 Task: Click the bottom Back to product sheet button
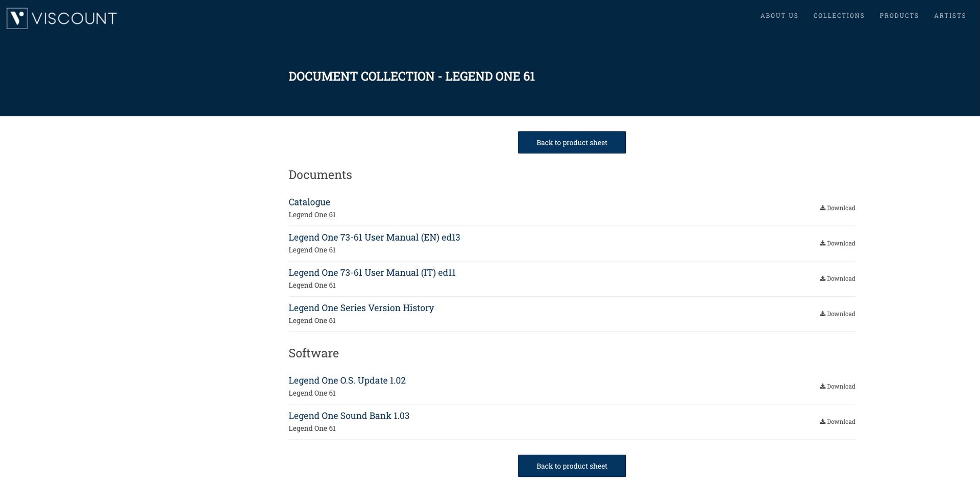tap(572, 466)
